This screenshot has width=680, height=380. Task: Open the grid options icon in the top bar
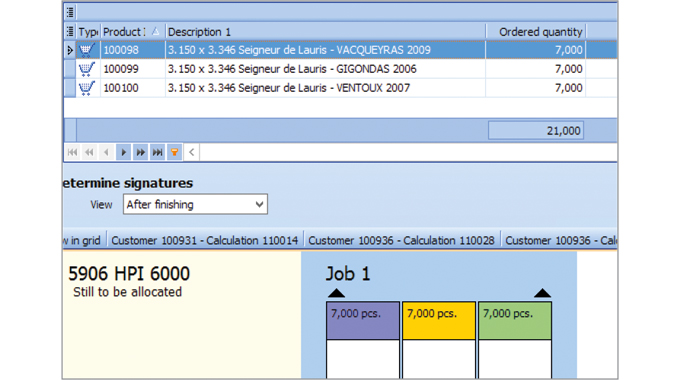click(70, 12)
